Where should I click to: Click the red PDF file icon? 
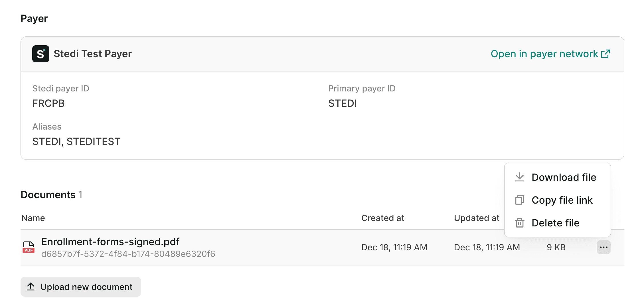[x=29, y=247]
